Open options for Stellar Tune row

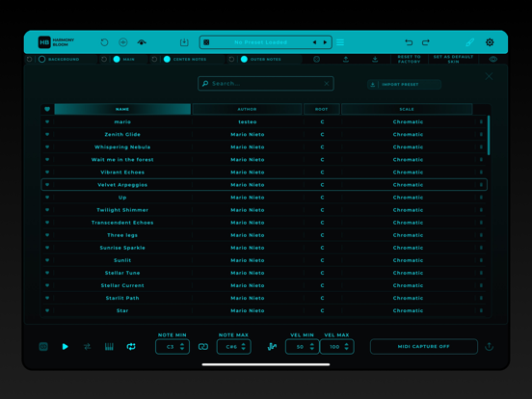[481, 273]
